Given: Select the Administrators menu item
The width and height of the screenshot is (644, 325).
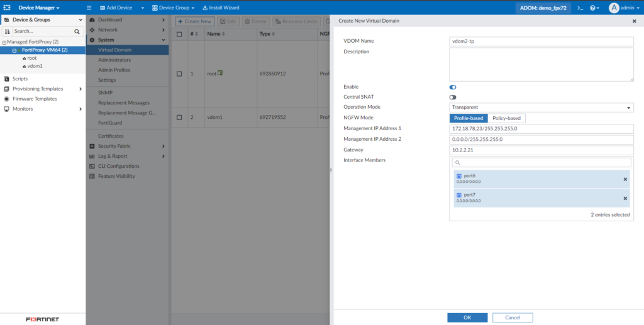Looking at the screenshot, I should pyautogui.click(x=114, y=60).
